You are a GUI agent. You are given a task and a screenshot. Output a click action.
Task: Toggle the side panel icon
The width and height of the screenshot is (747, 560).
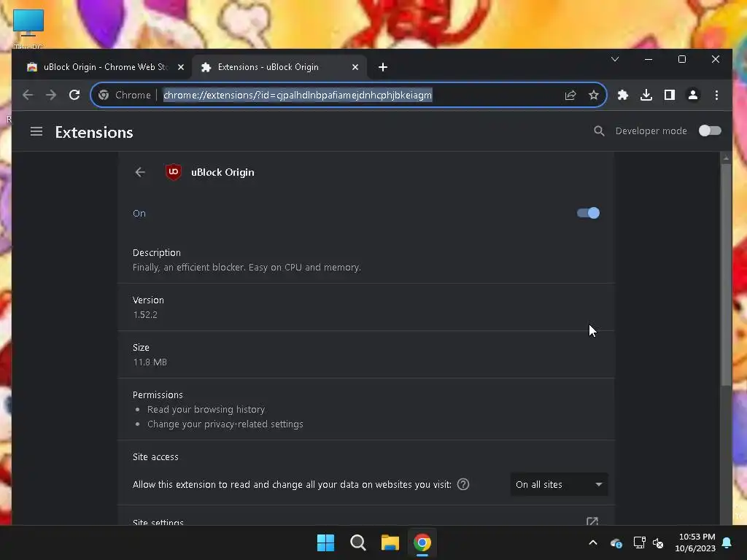670,95
